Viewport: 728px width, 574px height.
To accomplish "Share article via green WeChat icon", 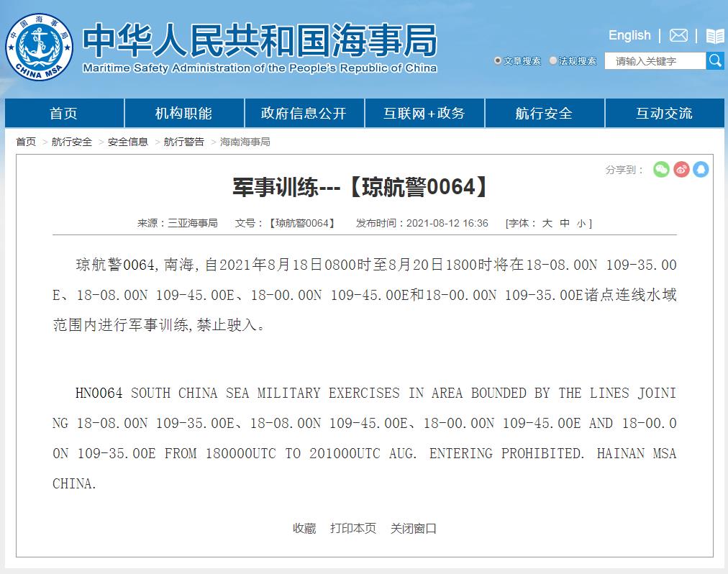I will click(661, 169).
